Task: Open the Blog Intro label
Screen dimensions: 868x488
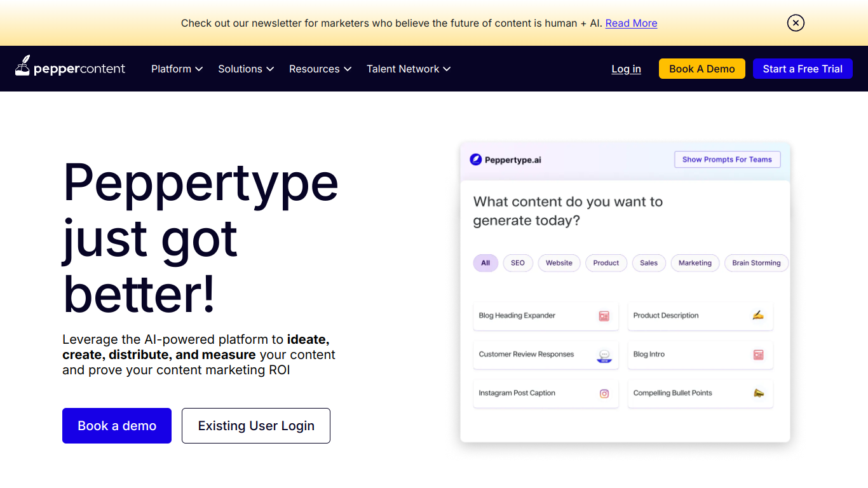Action: tap(649, 354)
